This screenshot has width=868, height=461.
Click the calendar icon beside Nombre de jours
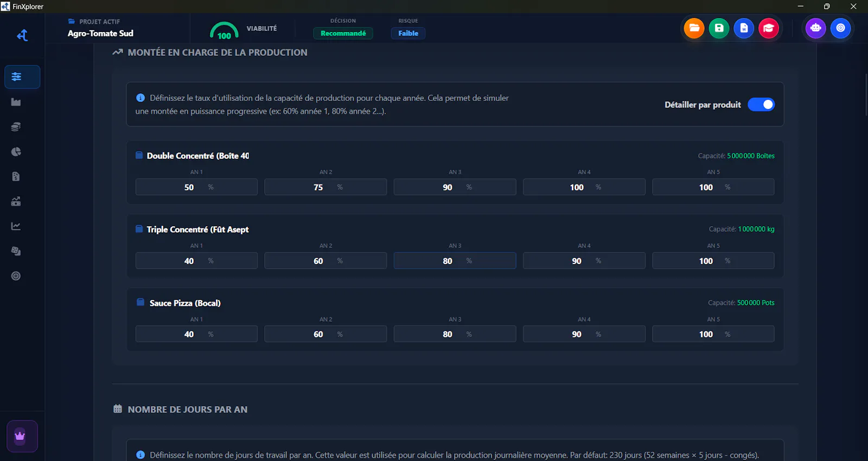click(118, 409)
